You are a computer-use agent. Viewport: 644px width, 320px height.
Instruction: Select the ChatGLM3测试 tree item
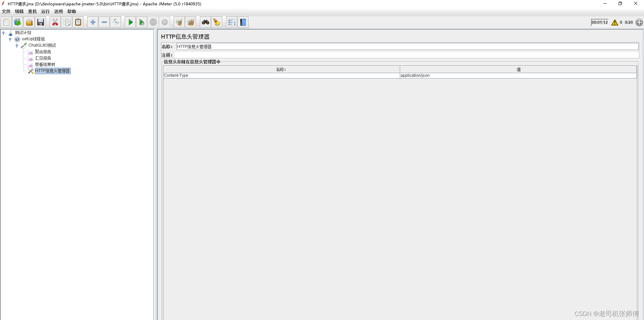tap(42, 45)
